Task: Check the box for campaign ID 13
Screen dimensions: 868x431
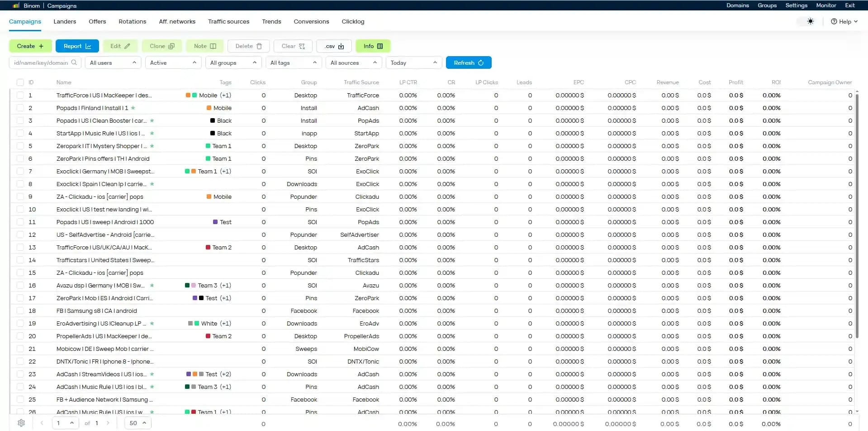Action: click(x=20, y=247)
